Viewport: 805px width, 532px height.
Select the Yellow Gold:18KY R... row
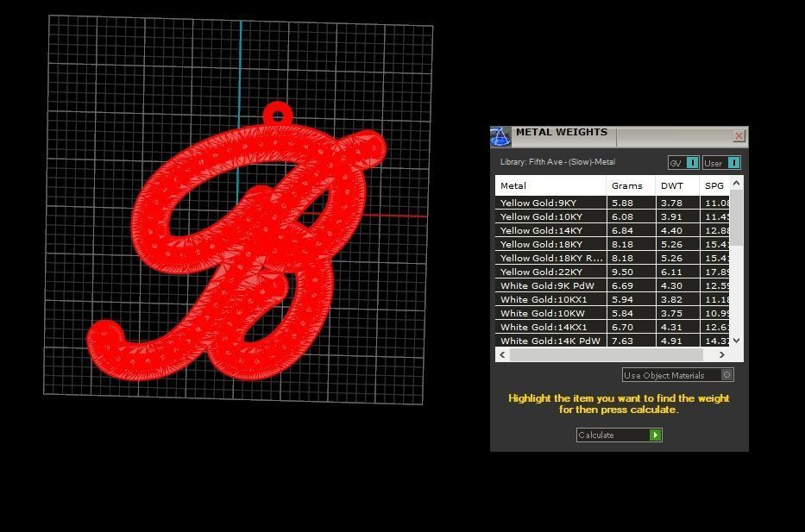tap(612, 258)
